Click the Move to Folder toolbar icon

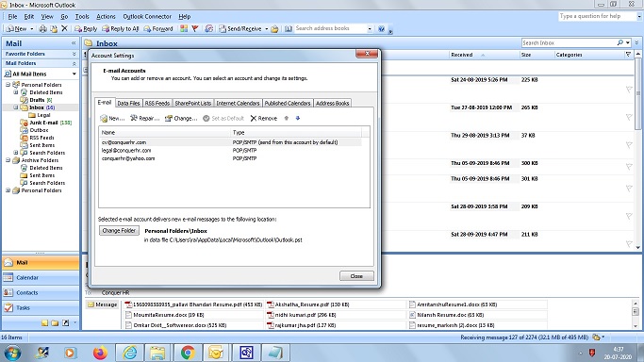tap(54, 28)
